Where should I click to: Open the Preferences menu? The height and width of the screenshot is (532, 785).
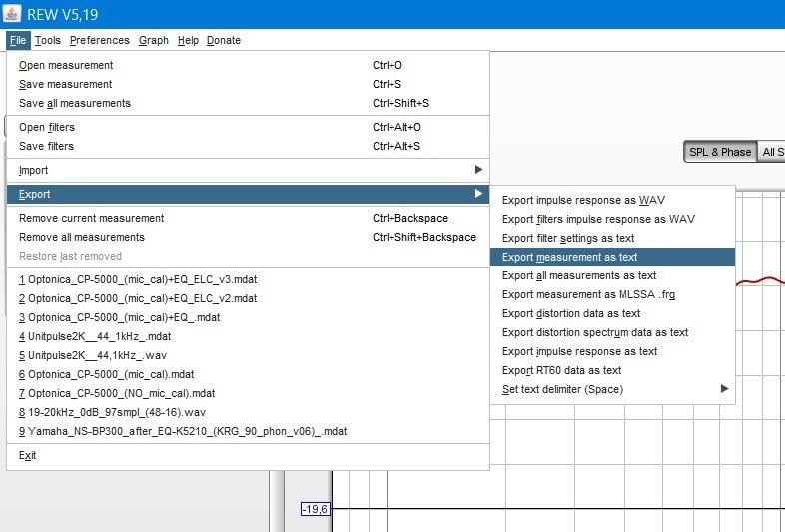[100, 40]
